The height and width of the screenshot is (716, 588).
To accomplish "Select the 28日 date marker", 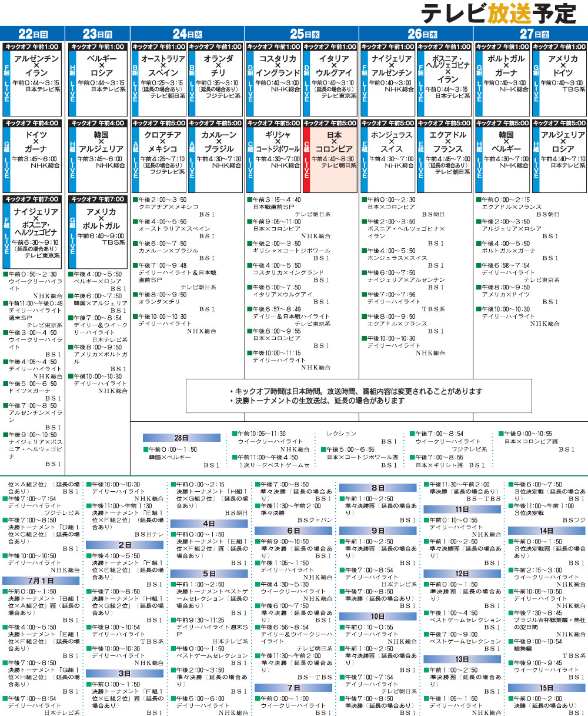I will pos(182,438).
